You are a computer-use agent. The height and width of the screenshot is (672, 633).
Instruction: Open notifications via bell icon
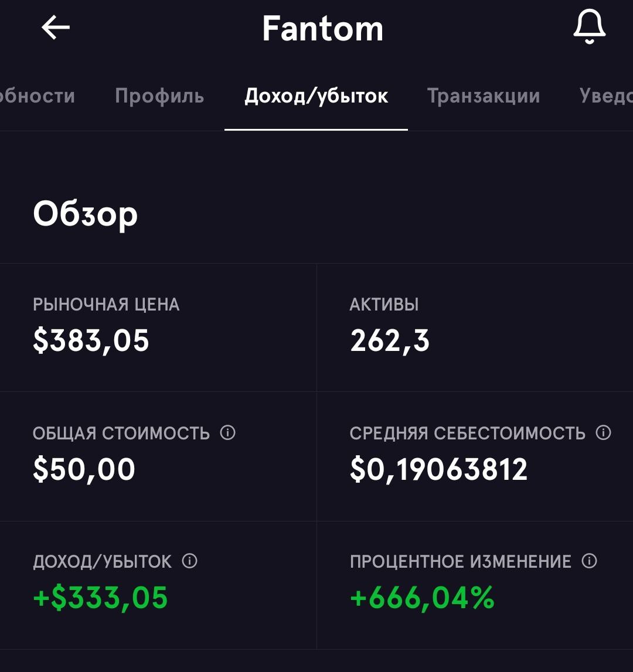tap(589, 26)
